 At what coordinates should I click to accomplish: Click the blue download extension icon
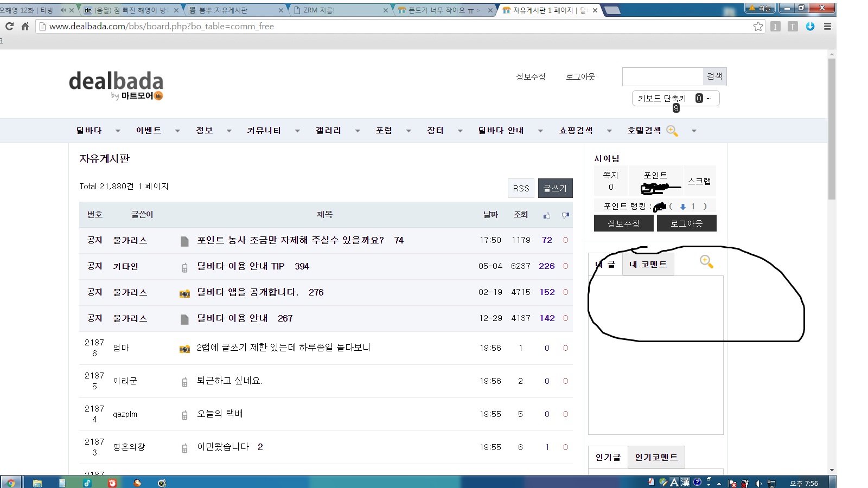(x=810, y=26)
